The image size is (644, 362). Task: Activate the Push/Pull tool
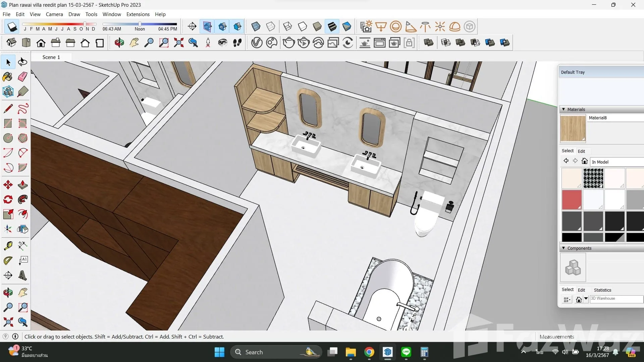[22, 185]
